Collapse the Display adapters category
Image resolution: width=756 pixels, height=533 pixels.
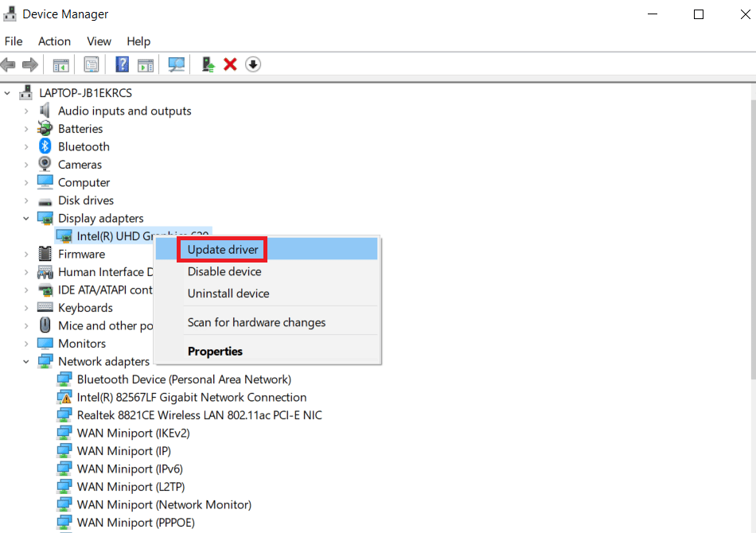tap(25, 218)
